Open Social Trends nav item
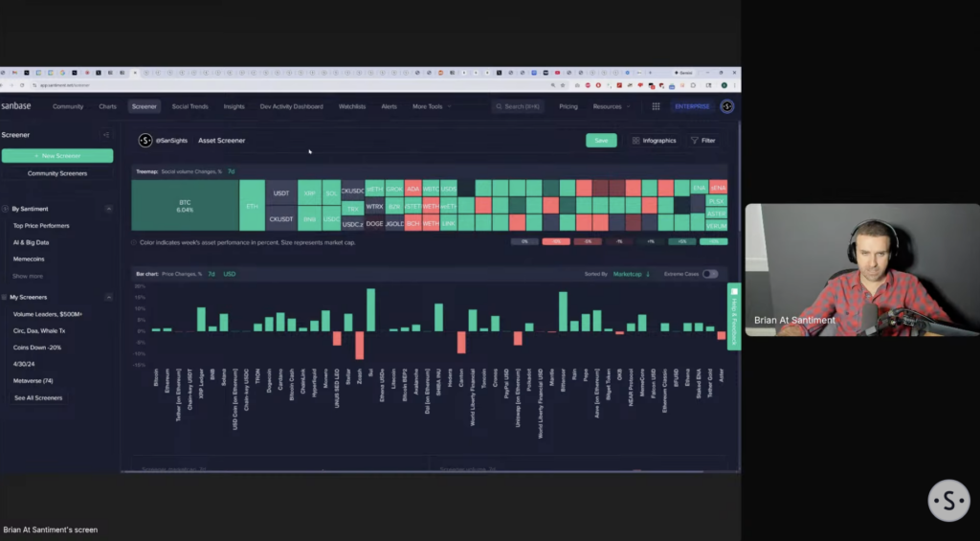Image resolution: width=980 pixels, height=541 pixels. coord(190,106)
